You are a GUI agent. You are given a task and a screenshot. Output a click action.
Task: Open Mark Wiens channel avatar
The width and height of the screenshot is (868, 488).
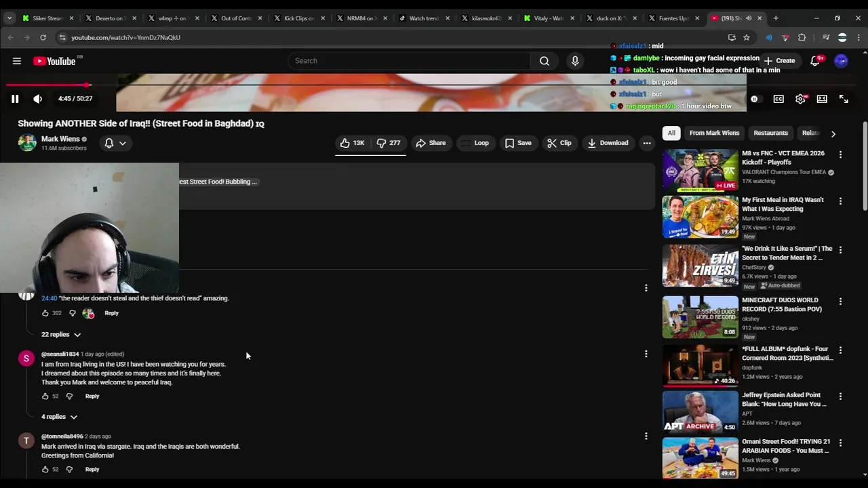coord(27,143)
